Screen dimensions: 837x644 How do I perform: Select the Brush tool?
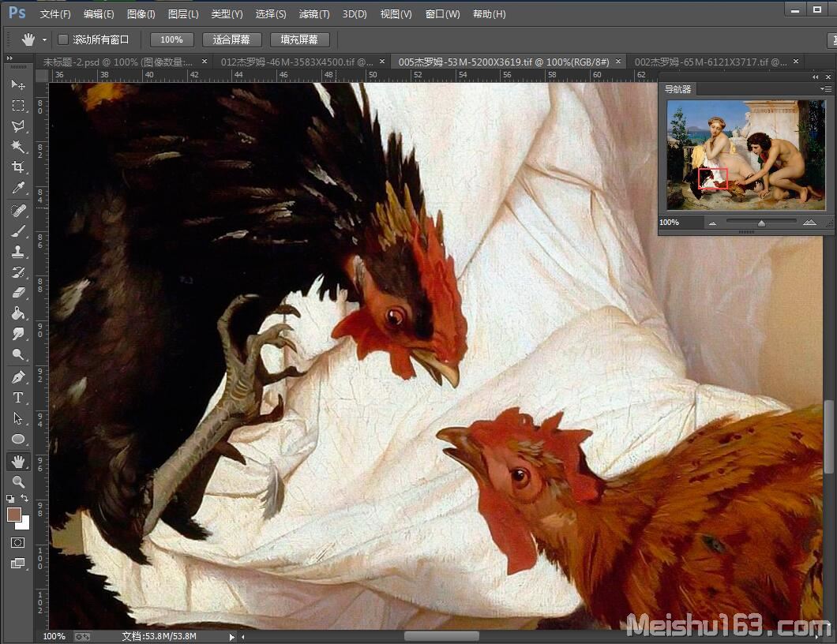pos(17,231)
